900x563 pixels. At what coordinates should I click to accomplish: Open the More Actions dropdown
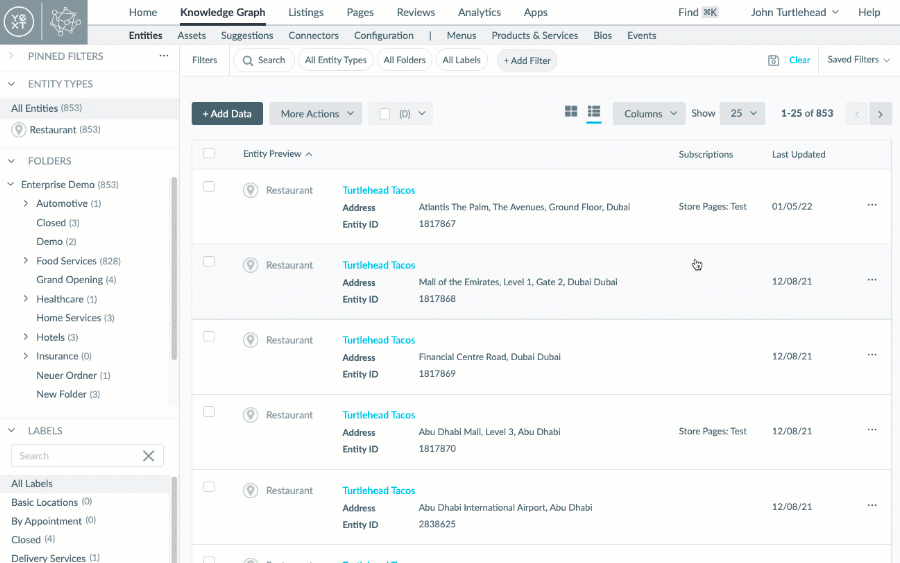[x=316, y=114]
